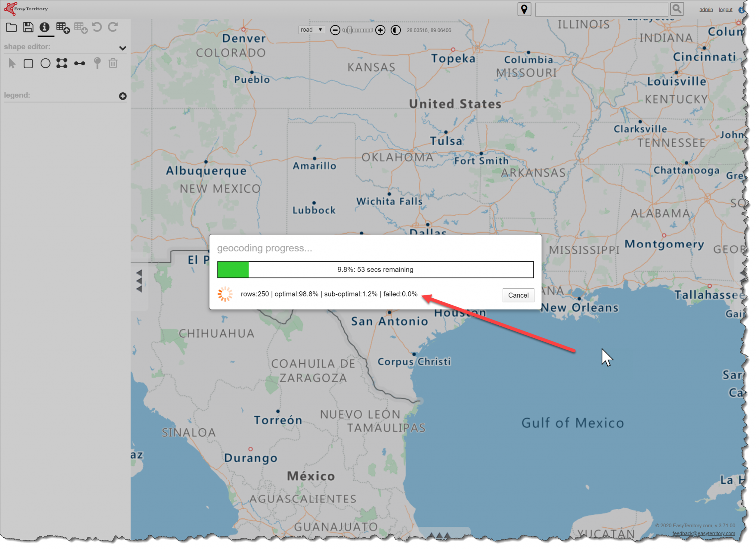Open the road map style dropdown
This screenshot has height=549, width=756.
point(311,30)
